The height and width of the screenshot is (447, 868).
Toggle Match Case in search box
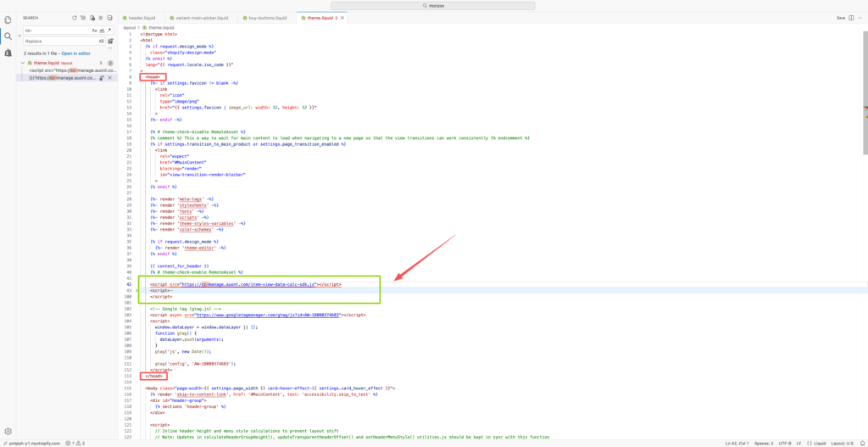click(94, 30)
